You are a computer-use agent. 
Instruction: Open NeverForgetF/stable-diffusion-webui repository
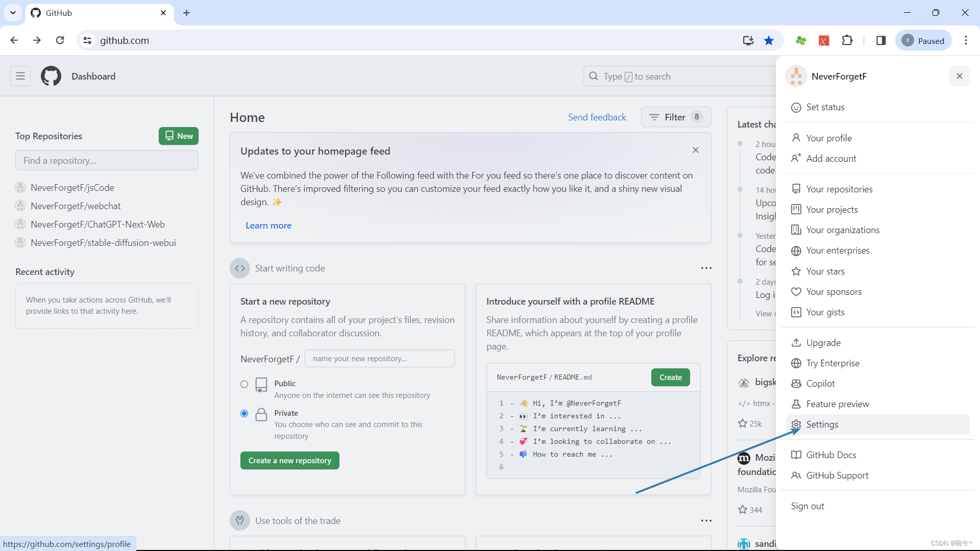point(103,243)
